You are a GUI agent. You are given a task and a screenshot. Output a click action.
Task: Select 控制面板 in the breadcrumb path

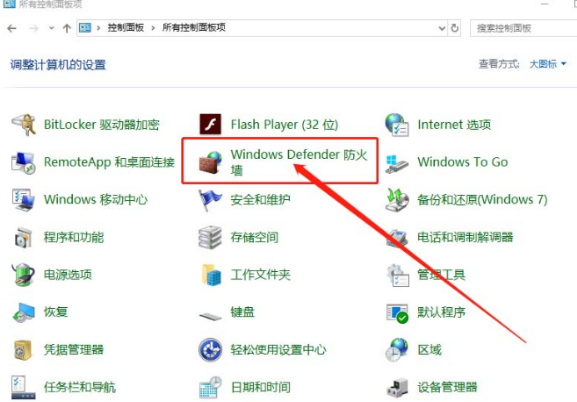[x=125, y=28]
